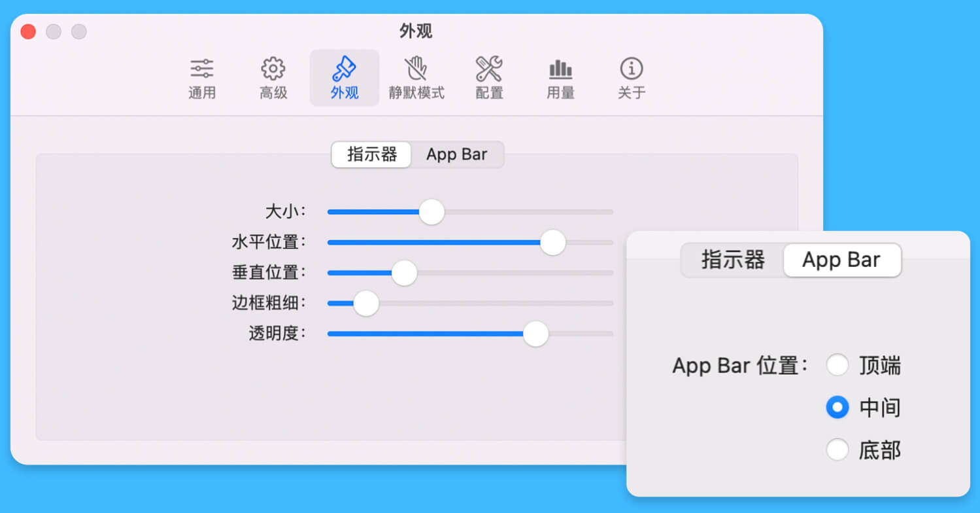Select the 中间 radio button

coord(837,408)
